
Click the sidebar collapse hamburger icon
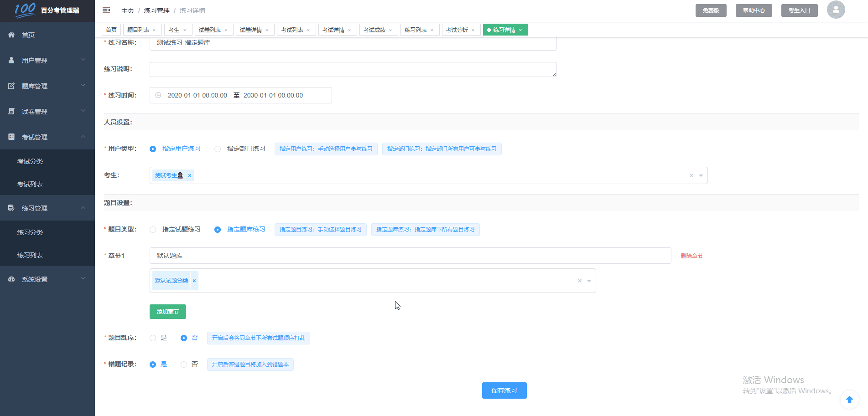[106, 10]
